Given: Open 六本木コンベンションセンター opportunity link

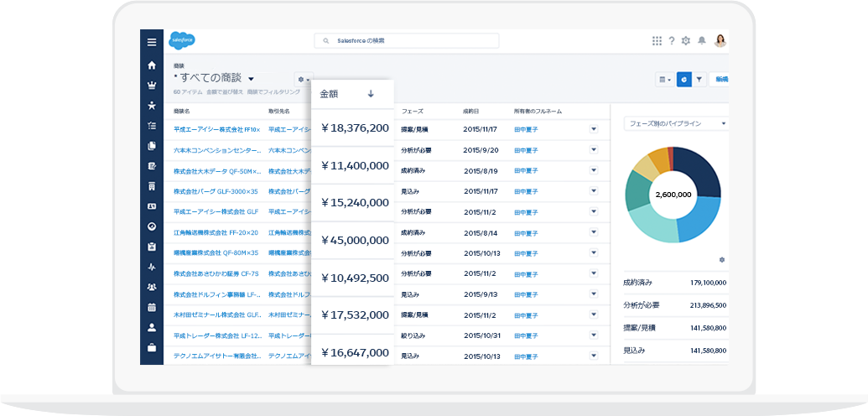Looking at the screenshot, I should (216, 150).
